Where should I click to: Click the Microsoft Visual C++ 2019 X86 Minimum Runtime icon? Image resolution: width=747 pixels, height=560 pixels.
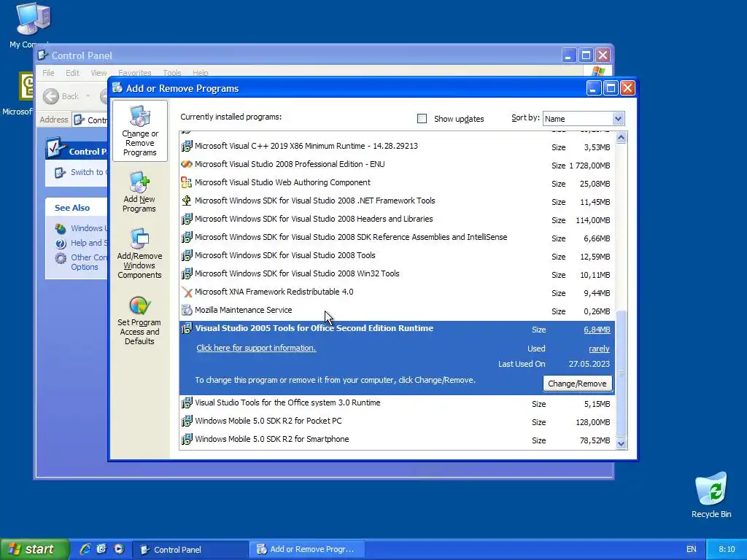[187, 146]
